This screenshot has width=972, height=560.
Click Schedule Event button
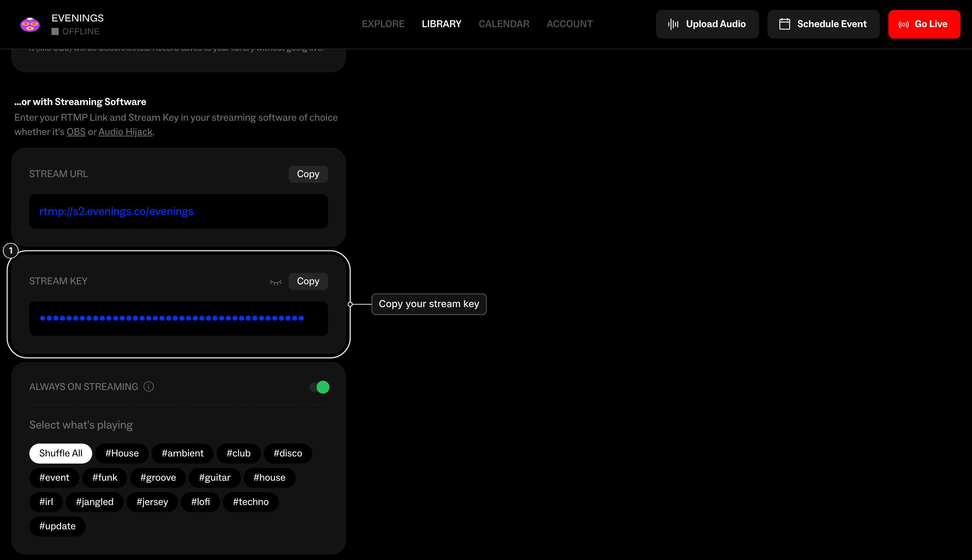click(823, 24)
